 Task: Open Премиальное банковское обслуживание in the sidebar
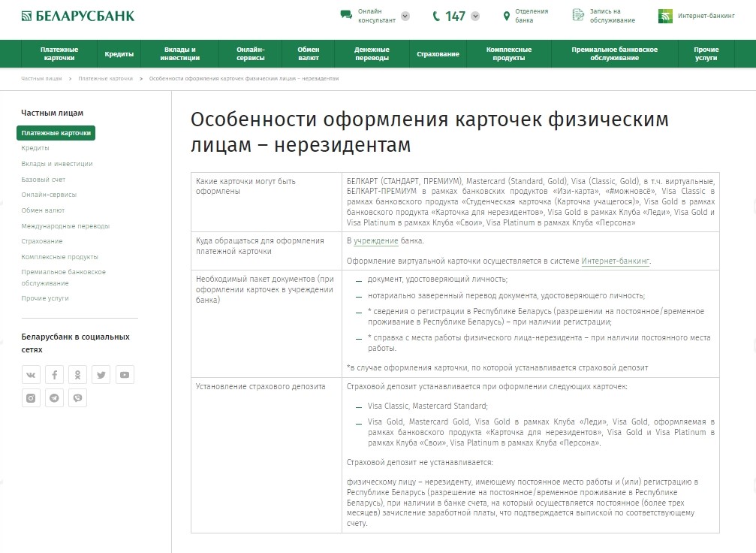click(64, 277)
